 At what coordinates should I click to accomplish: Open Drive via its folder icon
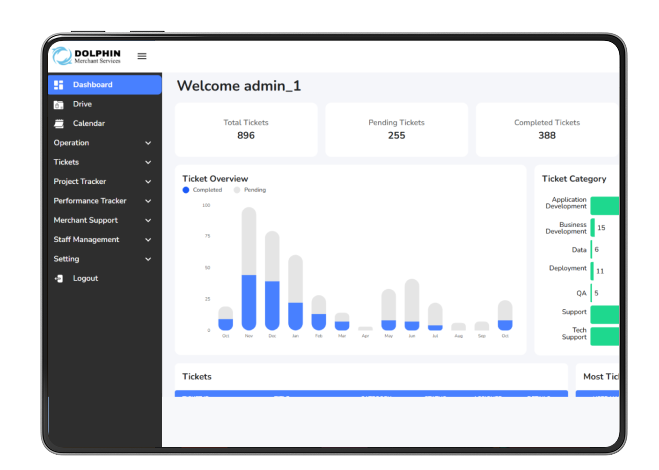pyautogui.click(x=59, y=104)
